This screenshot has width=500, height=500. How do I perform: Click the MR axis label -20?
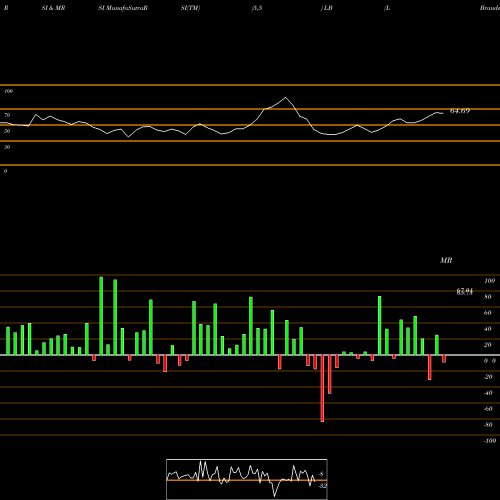(488, 377)
